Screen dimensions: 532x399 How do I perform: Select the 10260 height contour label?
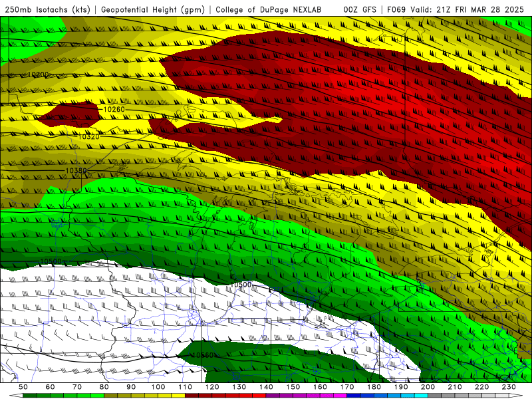(x=114, y=109)
